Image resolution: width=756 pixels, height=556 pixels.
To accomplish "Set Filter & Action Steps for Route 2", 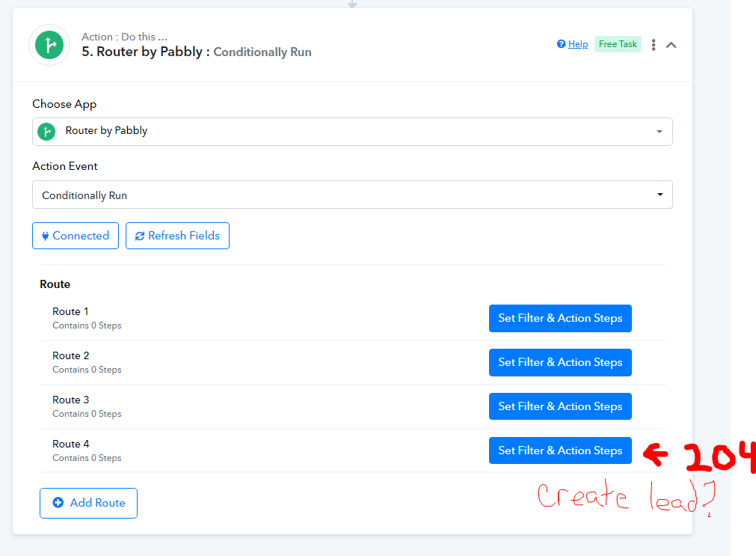I will [x=560, y=362].
